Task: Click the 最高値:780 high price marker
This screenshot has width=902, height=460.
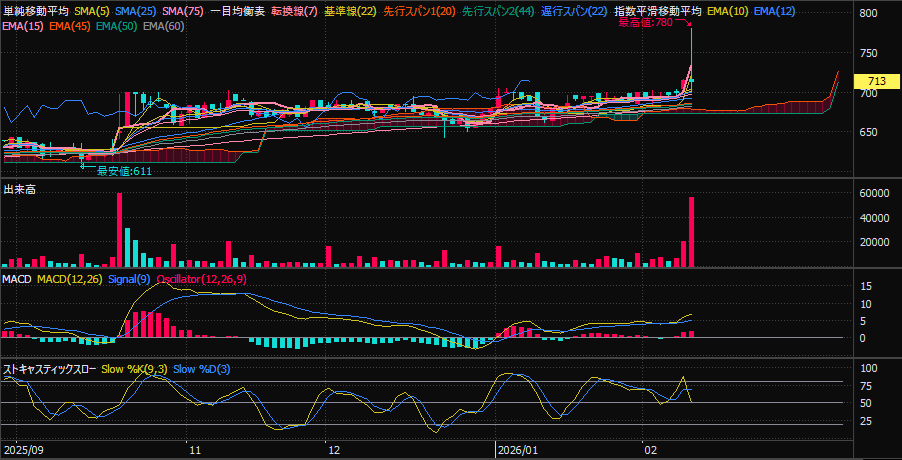Action: point(646,22)
